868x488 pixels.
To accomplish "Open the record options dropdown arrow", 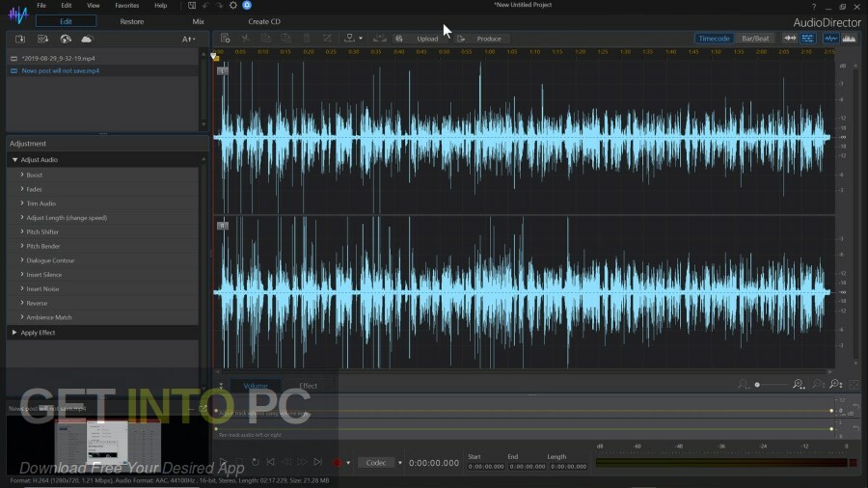I will [x=348, y=463].
